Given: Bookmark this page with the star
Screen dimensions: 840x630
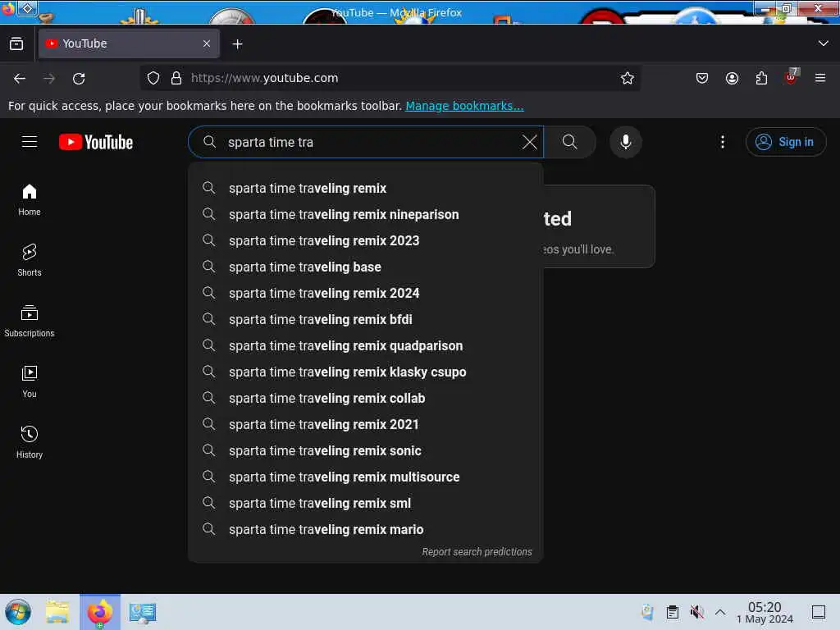Looking at the screenshot, I should click(x=627, y=78).
